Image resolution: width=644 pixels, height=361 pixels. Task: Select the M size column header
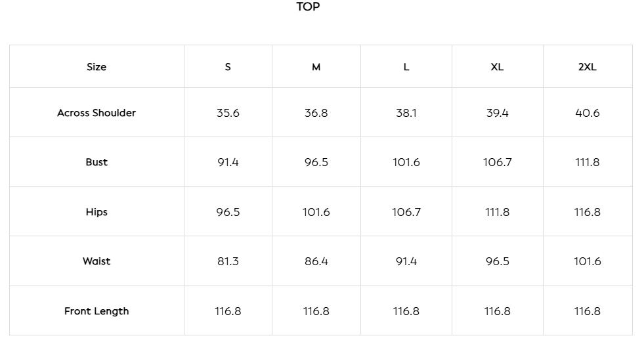(x=316, y=67)
